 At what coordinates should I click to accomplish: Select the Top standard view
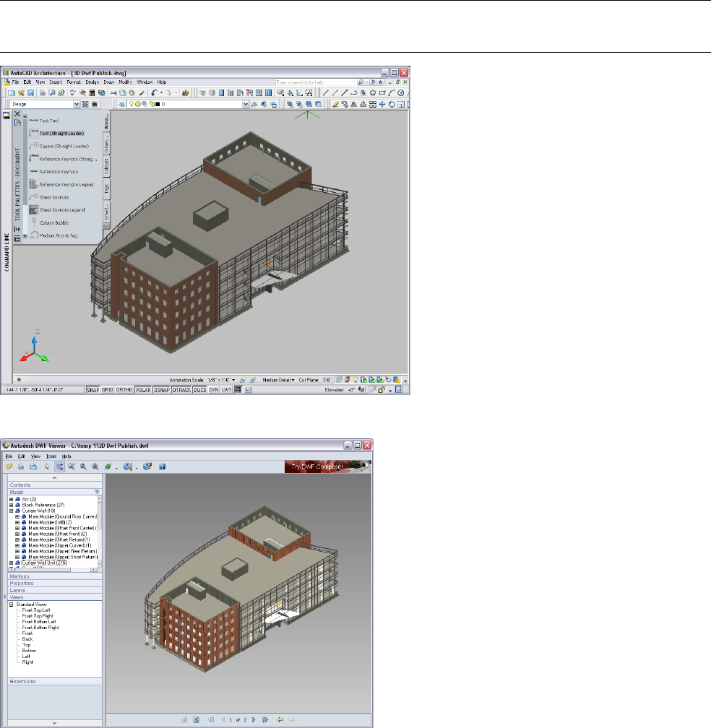tap(27, 645)
